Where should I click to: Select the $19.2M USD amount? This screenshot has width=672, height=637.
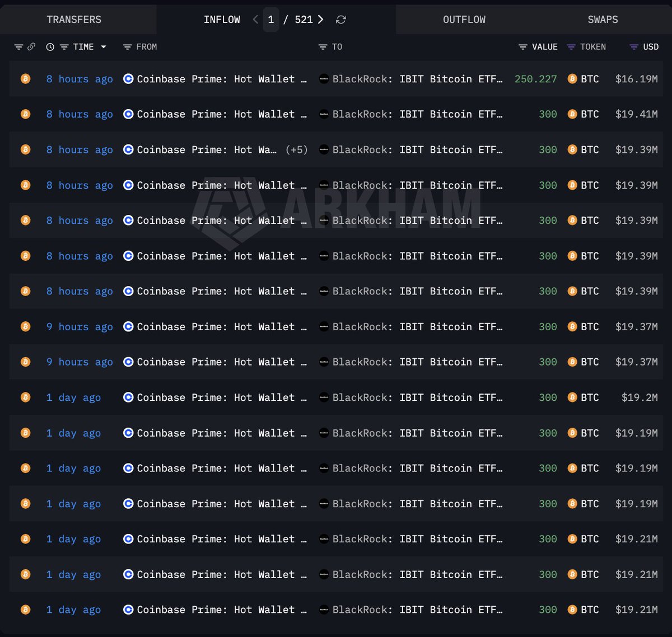[x=640, y=397]
